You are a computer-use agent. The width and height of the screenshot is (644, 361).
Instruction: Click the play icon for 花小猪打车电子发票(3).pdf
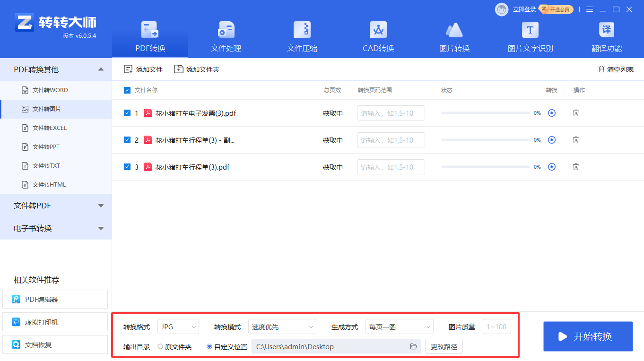(x=551, y=113)
